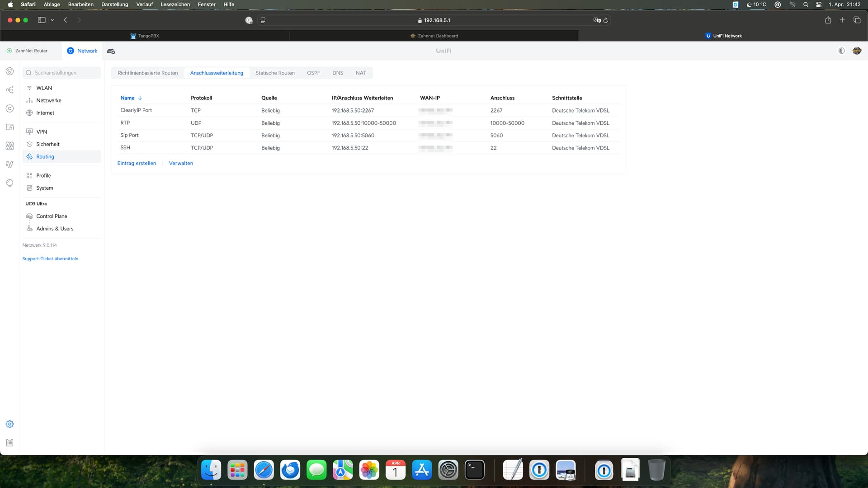
Task: Open Richtlinienbasierte Routen tab
Action: point(148,73)
